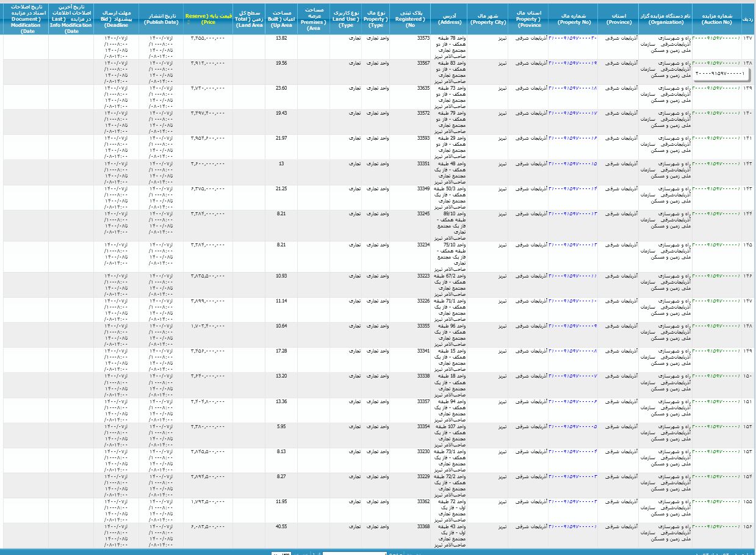
Task: Open property number link for plate 33226
Action: [573, 301]
